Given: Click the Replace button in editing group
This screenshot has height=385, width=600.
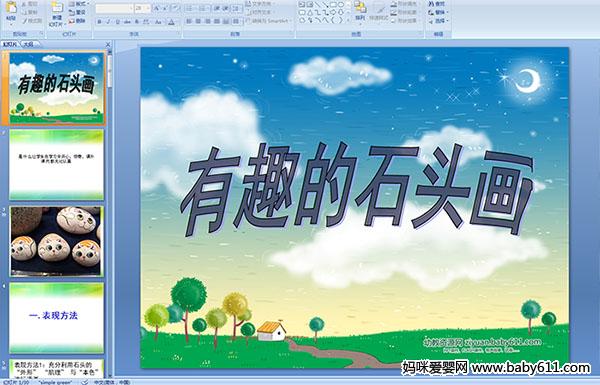Looking at the screenshot, I should coord(438,12).
